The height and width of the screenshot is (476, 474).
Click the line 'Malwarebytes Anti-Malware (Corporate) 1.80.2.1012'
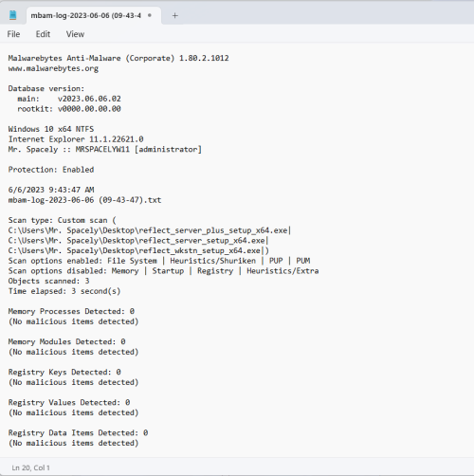coord(118,58)
